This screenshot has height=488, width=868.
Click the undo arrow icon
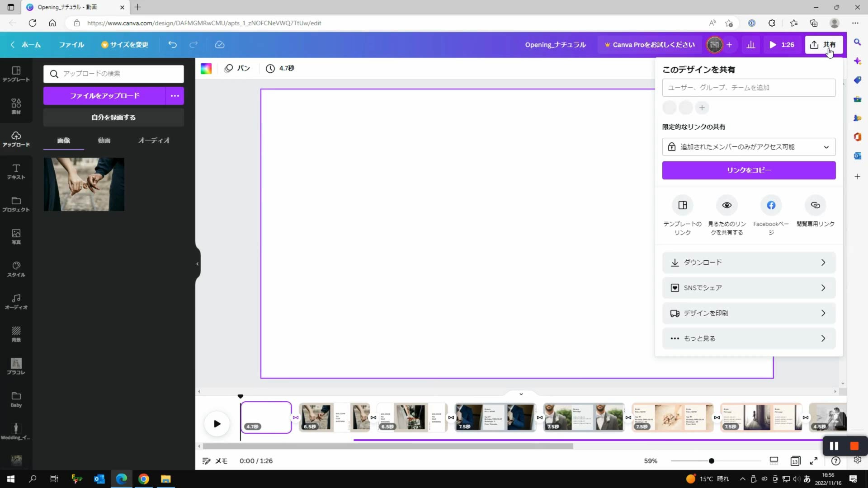pos(172,45)
